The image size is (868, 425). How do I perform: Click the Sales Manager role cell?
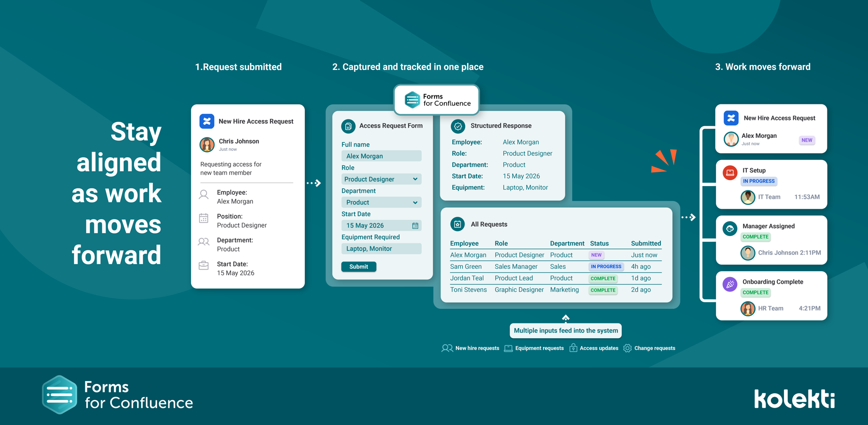516,266
